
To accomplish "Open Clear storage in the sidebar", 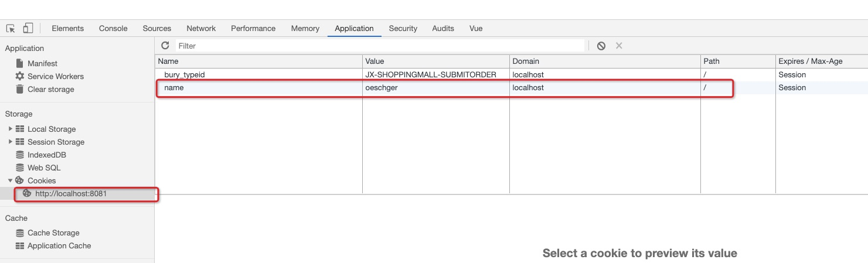I will click(50, 89).
